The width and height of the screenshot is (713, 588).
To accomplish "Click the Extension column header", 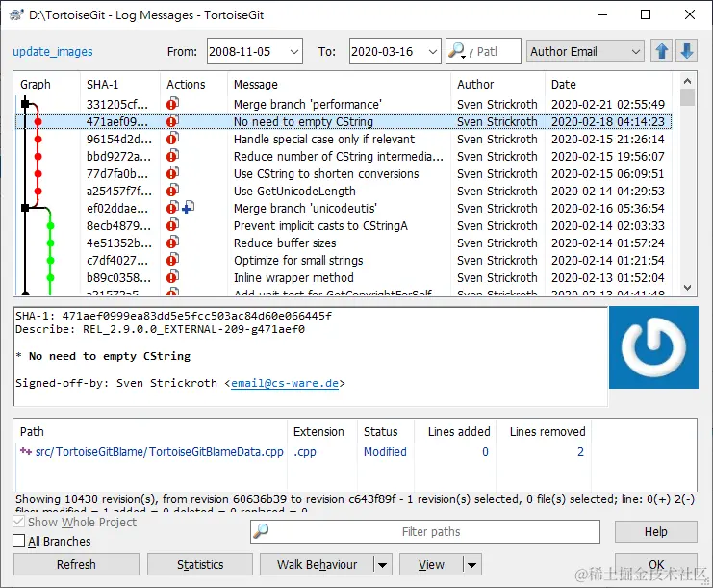I will (322, 431).
